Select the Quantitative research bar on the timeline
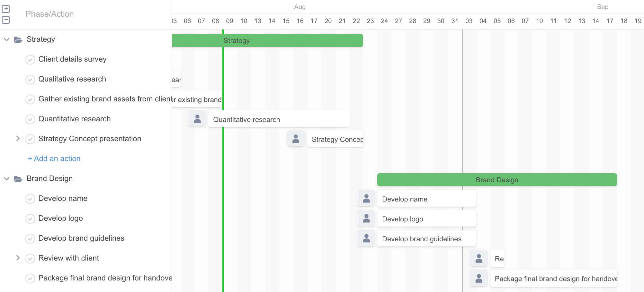Viewport: 644px width, 292px height. [x=279, y=119]
